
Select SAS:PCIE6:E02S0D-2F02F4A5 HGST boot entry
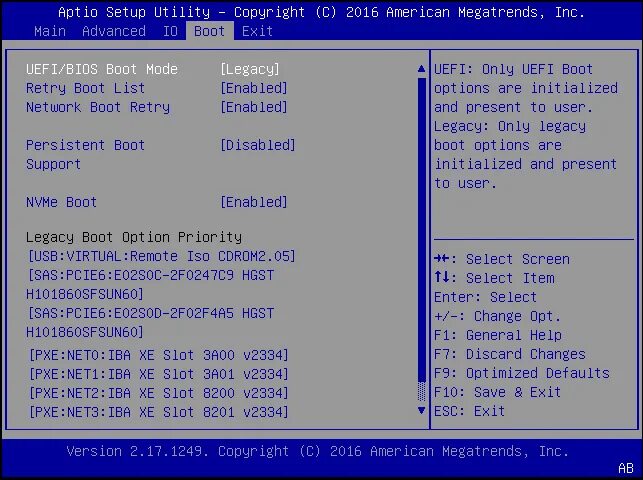(x=150, y=323)
